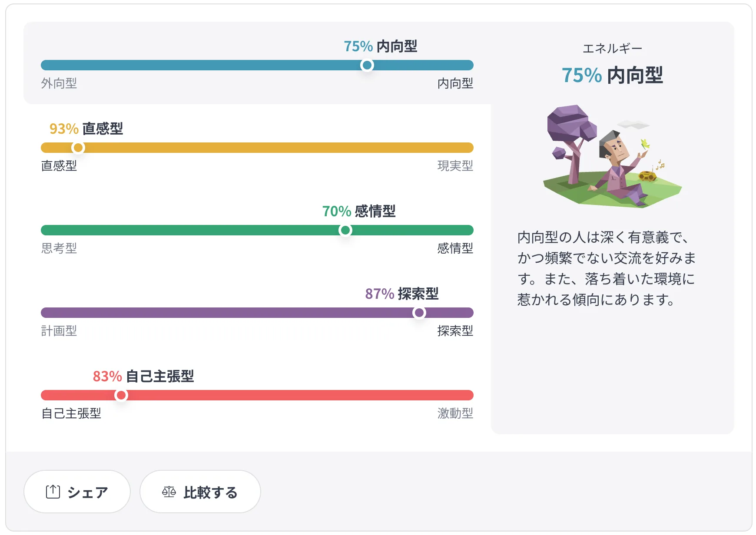This screenshot has height=535, width=756.
Task: Click the scales icon inside the 比較する button
Action: [169, 492]
